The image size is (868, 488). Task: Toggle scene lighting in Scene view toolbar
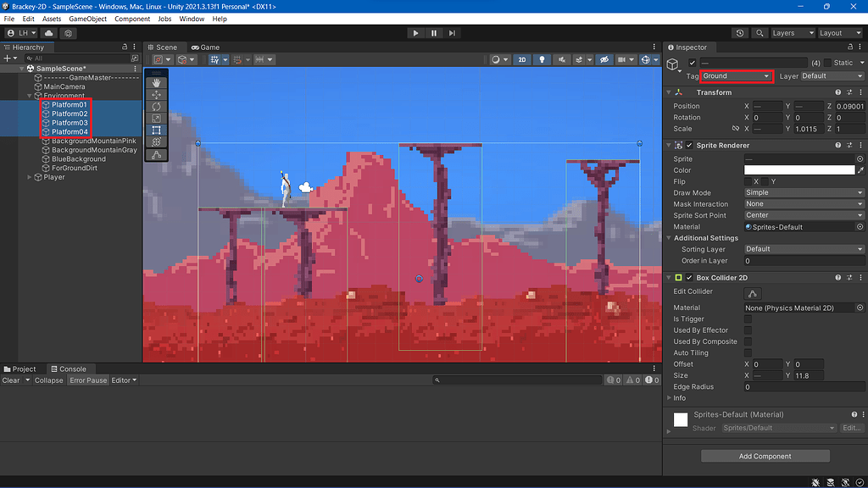542,59
